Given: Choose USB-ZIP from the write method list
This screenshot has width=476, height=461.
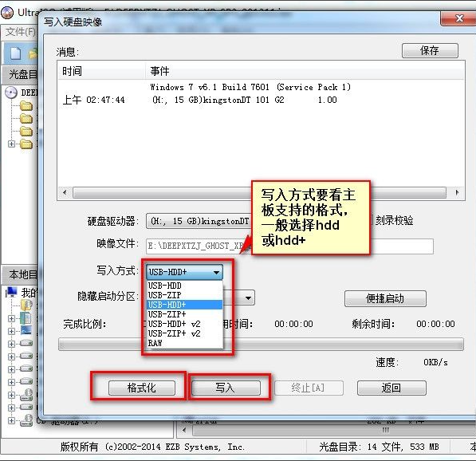Looking at the screenshot, I should [184, 295].
